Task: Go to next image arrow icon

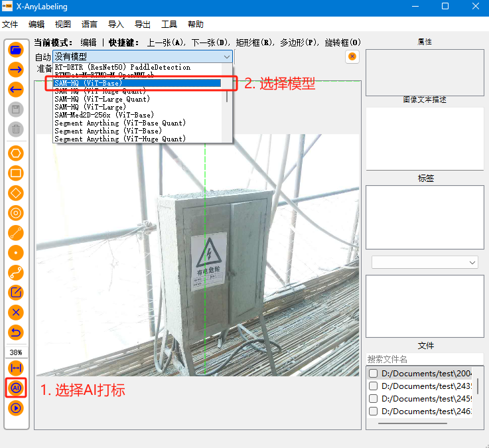Action: tap(16, 70)
